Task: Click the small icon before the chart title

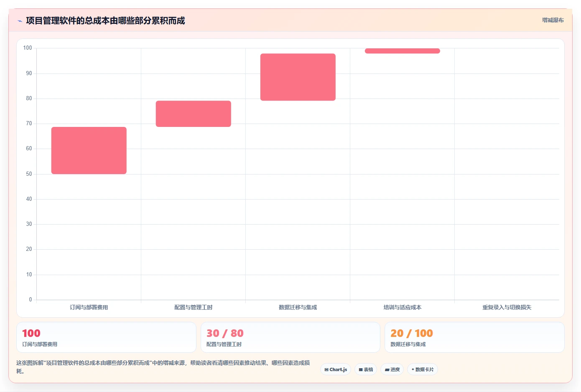Action: click(20, 21)
